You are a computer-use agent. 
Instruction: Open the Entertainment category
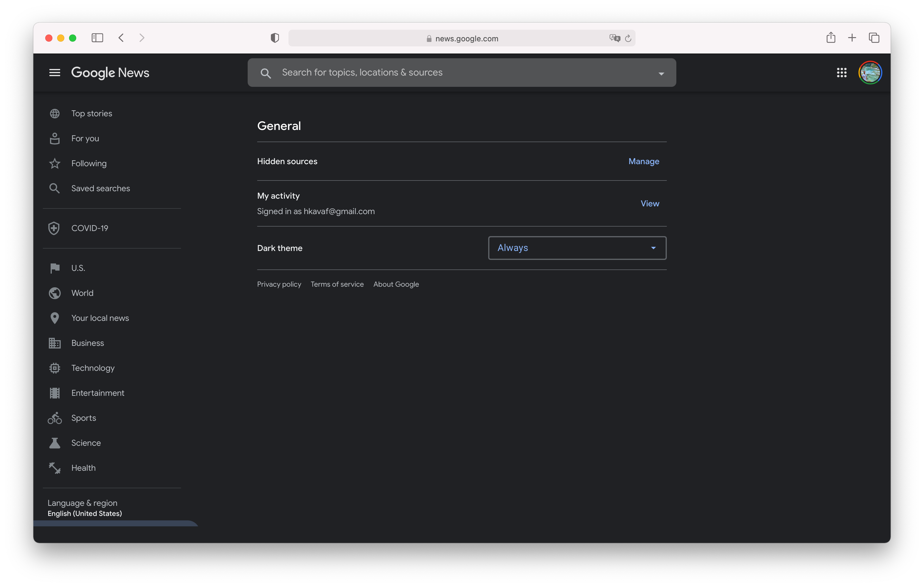coord(97,393)
